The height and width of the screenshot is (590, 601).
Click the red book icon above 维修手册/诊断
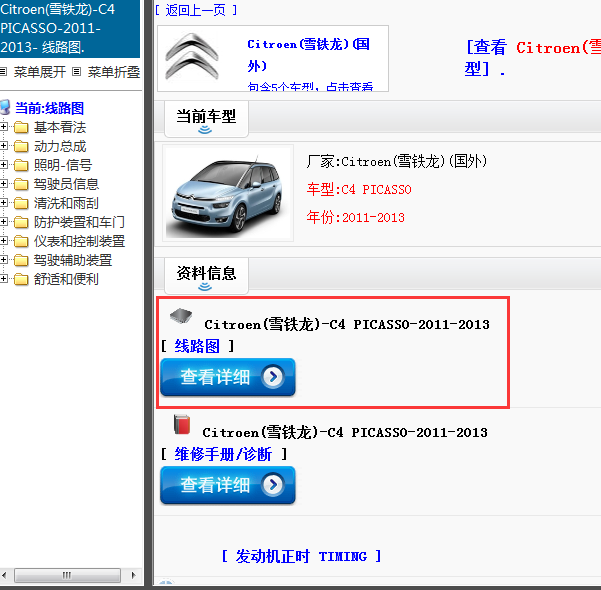(x=182, y=424)
